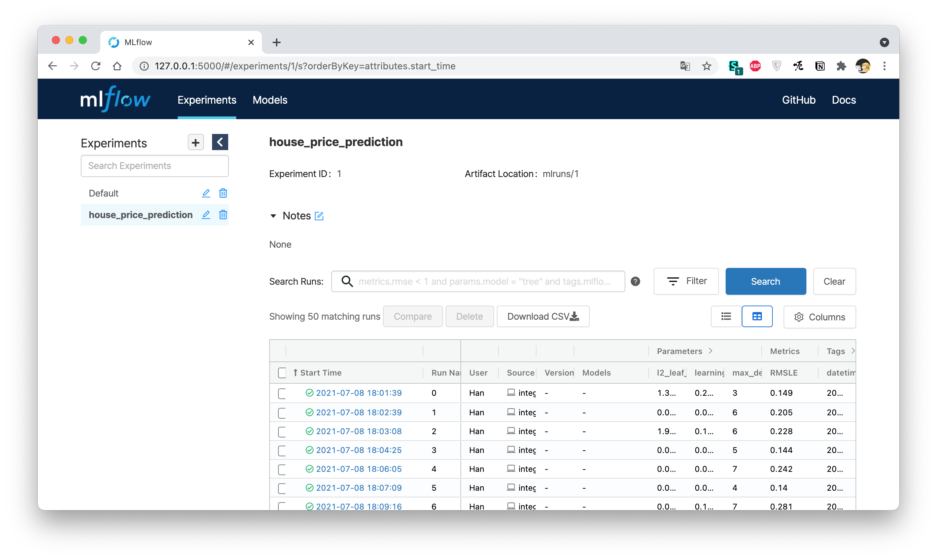The height and width of the screenshot is (560, 937).
Task: Select checkbox for run at 18:04:25
Action: click(282, 450)
